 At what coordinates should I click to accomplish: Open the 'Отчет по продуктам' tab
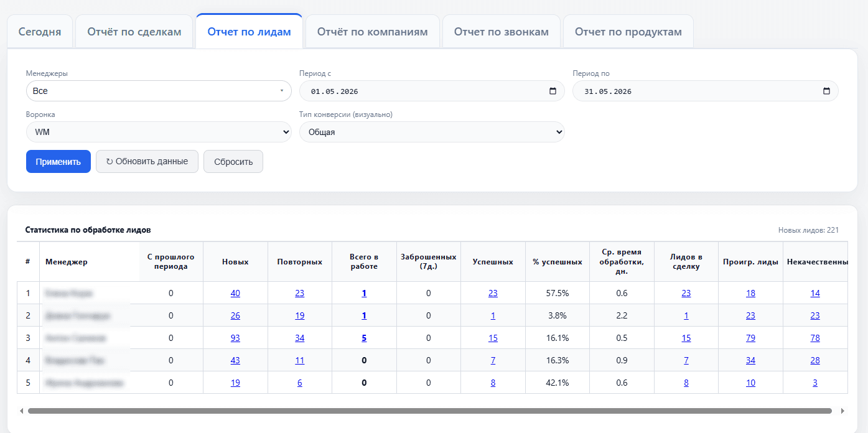628,32
